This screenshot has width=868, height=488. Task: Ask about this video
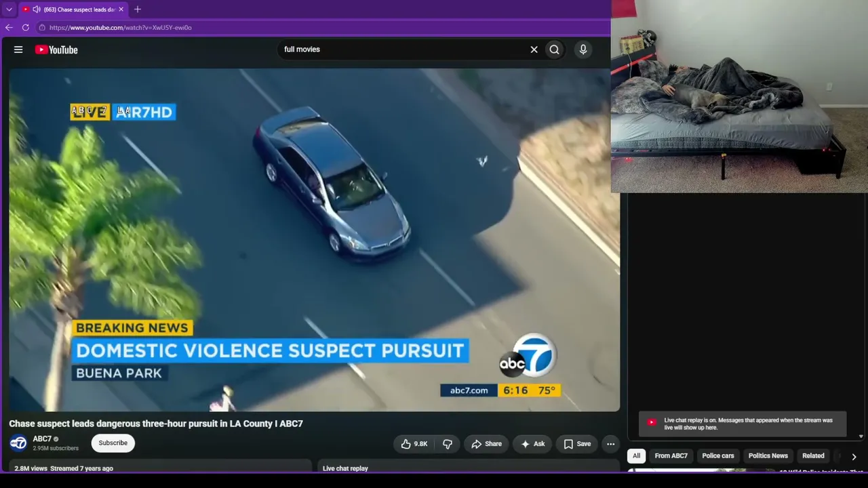tap(532, 444)
